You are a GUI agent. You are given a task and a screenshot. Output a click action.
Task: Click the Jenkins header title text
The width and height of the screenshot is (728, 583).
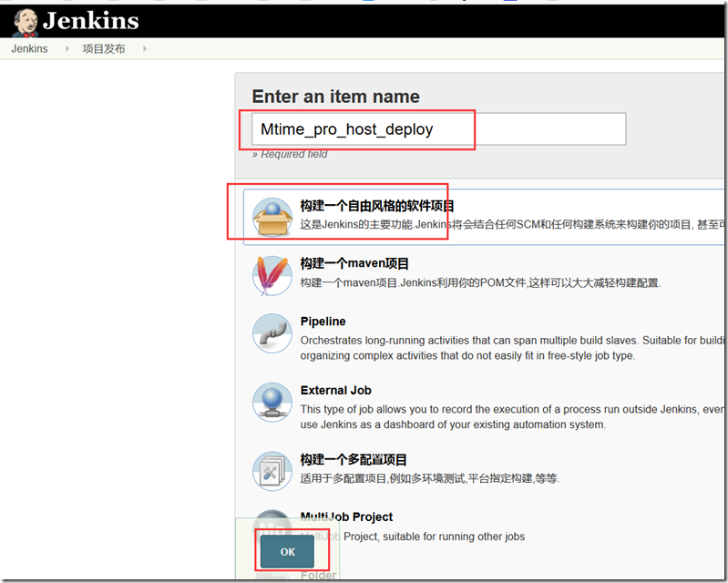coord(91,21)
